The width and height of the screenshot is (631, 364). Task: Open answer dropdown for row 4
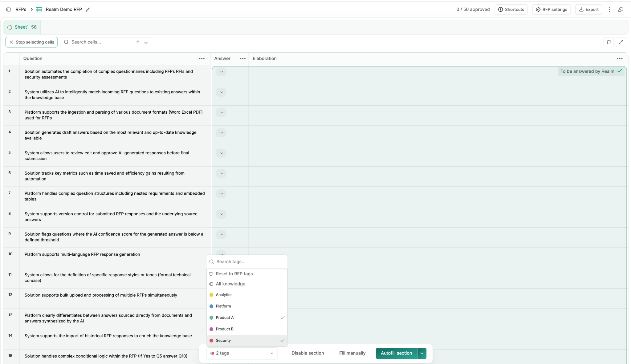[221, 133]
